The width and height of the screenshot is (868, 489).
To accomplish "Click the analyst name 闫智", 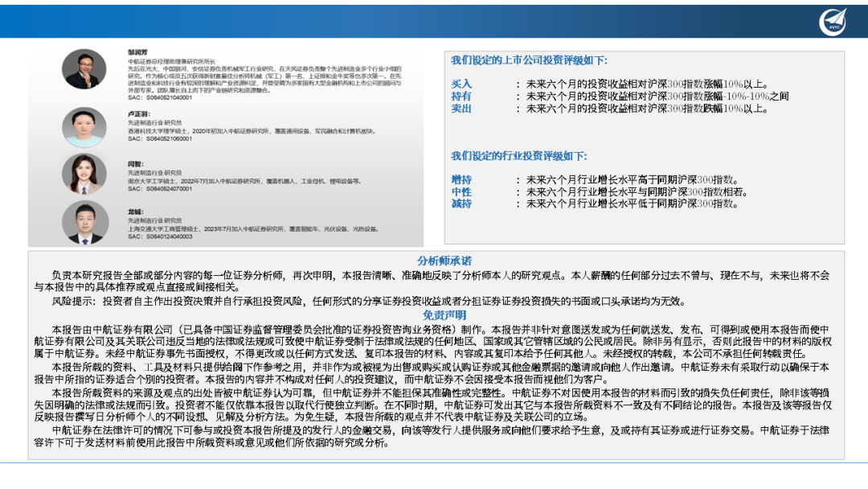I will (x=136, y=164).
